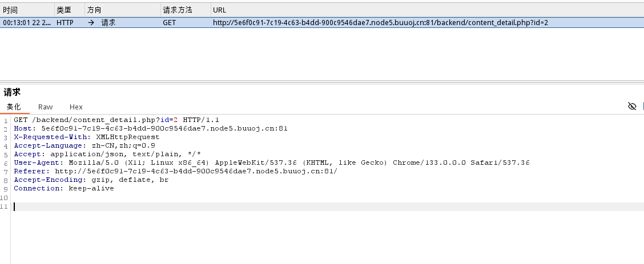The width and height of the screenshot is (644, 264).
Task: Click the Connection: keep-alive header line
Action: coord(64,189)
